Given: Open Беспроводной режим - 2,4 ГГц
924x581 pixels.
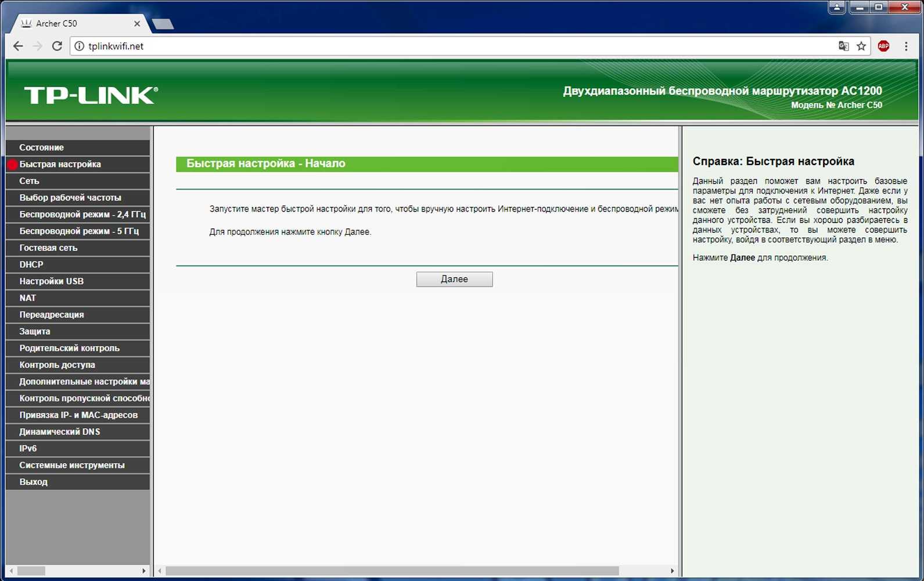Looking at the screenshot, I should pos(78,214).
